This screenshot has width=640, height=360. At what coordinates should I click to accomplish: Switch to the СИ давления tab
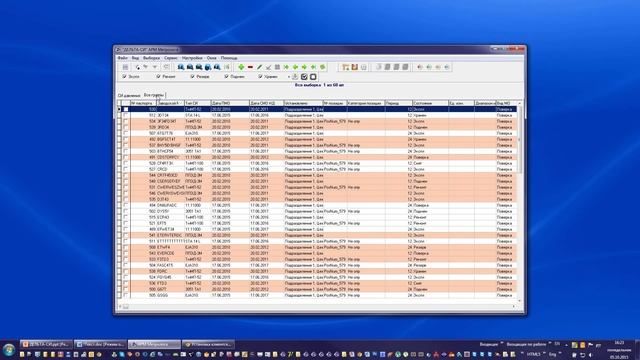(129, 96)
